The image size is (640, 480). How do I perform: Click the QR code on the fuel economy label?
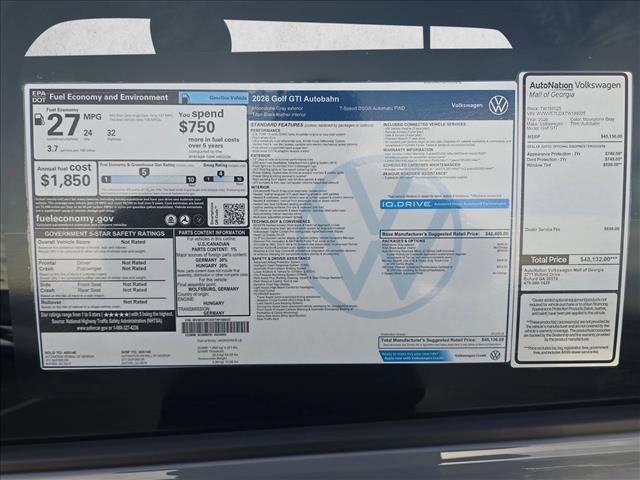click(x=234, y=213)
